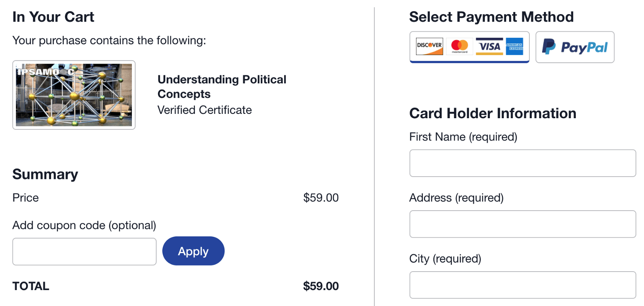Click the PayPal 'P' logo icon
The image size is (644, 306).
click(549, 47)
